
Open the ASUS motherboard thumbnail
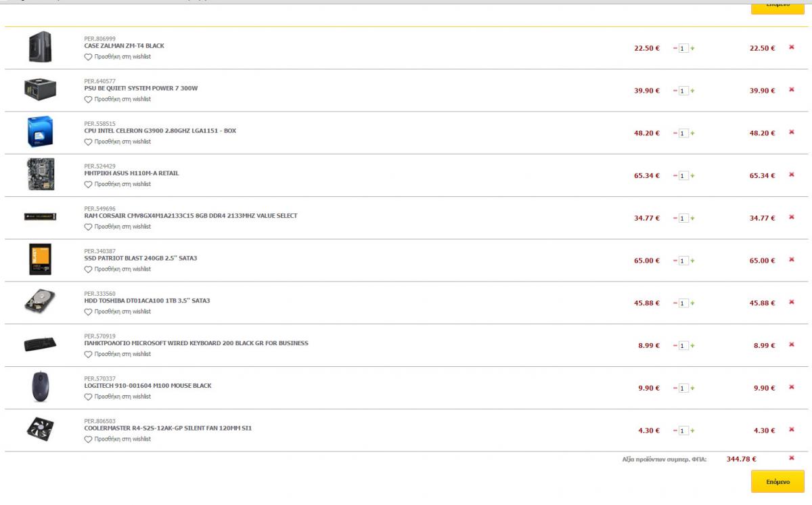(x=40, y=175)
